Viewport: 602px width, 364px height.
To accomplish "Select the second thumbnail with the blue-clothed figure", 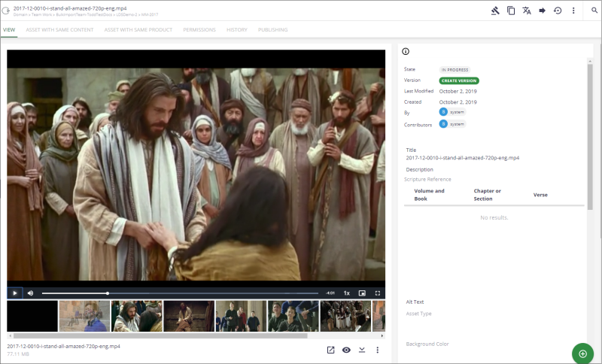I will pyautogui.click(x=84, y=316).
